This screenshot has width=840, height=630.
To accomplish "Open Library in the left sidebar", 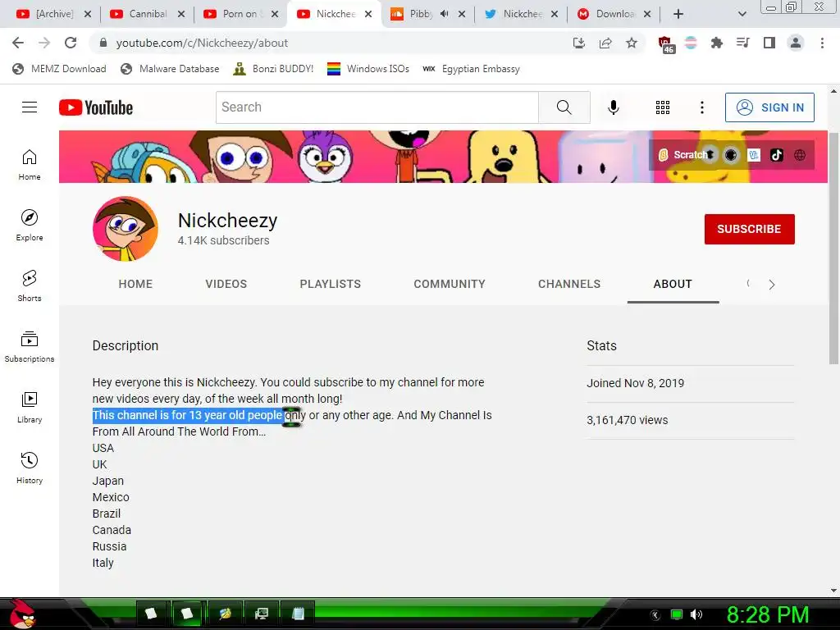I will point(30,407).
